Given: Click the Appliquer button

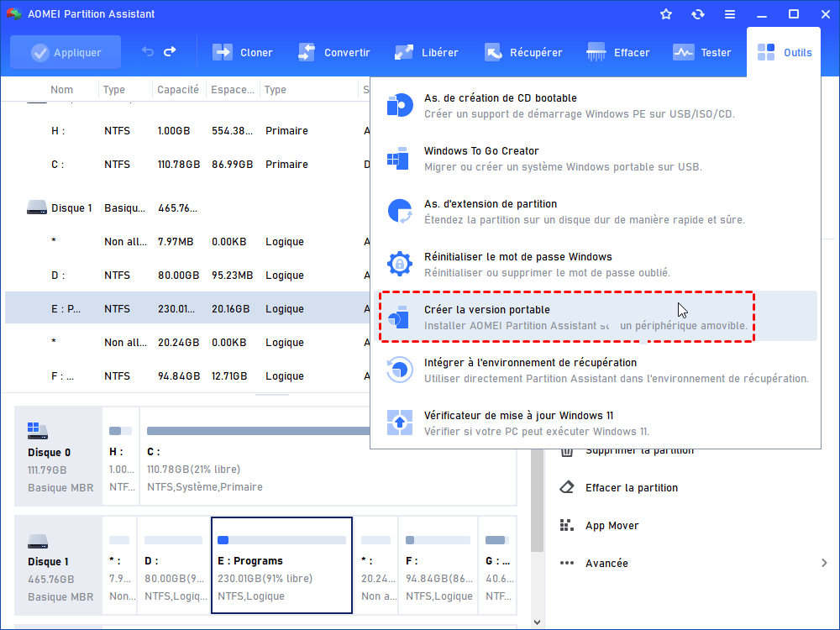Looking at the screenshot, I should pos(66,52).
